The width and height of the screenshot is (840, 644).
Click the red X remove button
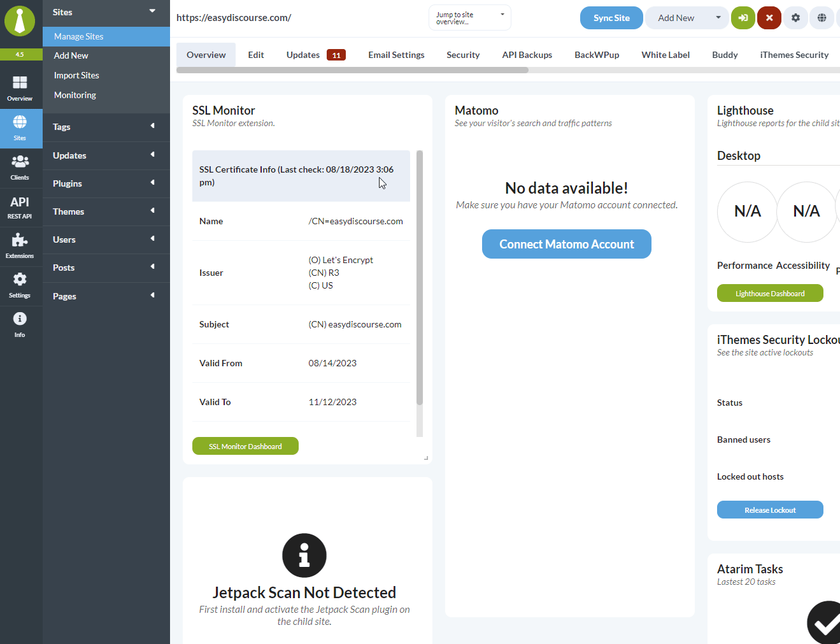click(769, 18)
